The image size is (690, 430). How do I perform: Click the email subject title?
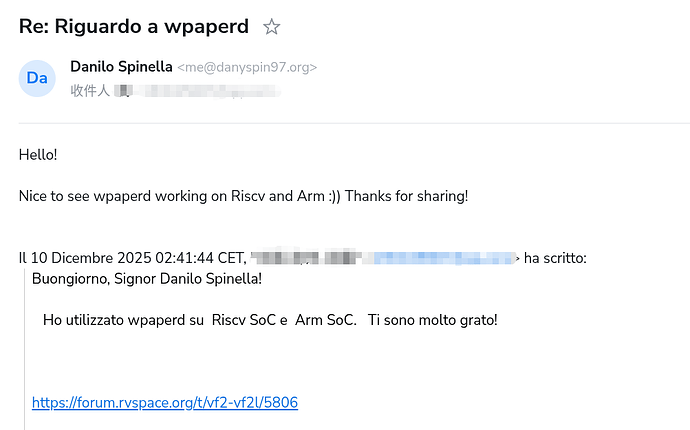point(134,27)
